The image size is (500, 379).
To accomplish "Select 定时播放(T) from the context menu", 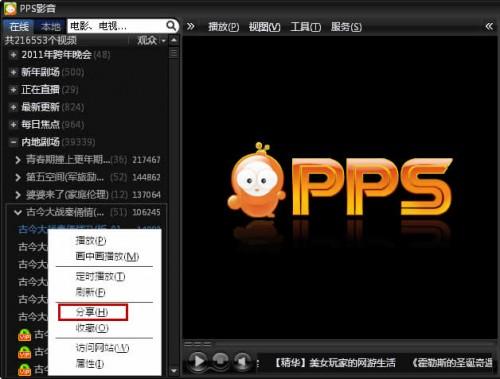I will click(100, 276).
